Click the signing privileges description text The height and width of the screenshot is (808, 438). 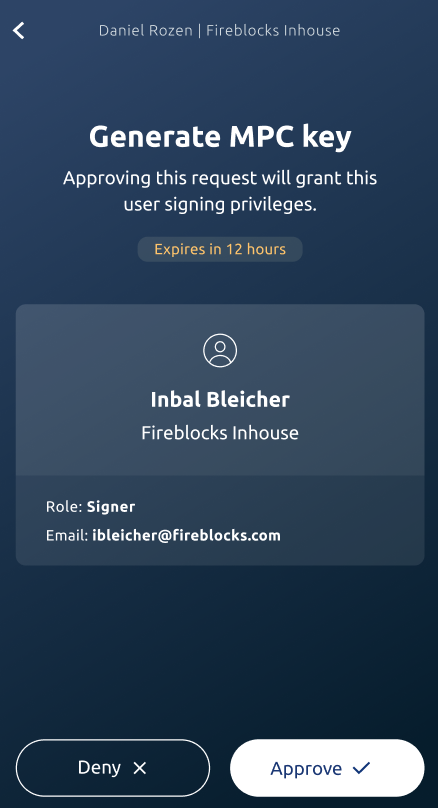220,192
